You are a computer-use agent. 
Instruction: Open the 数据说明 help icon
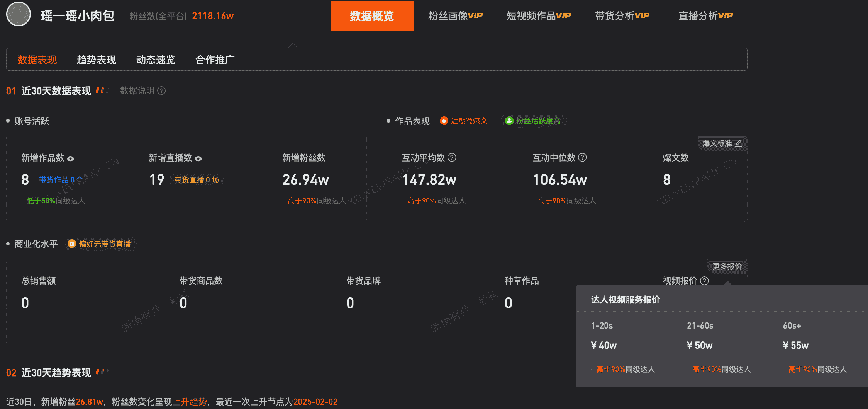[162, 90]
